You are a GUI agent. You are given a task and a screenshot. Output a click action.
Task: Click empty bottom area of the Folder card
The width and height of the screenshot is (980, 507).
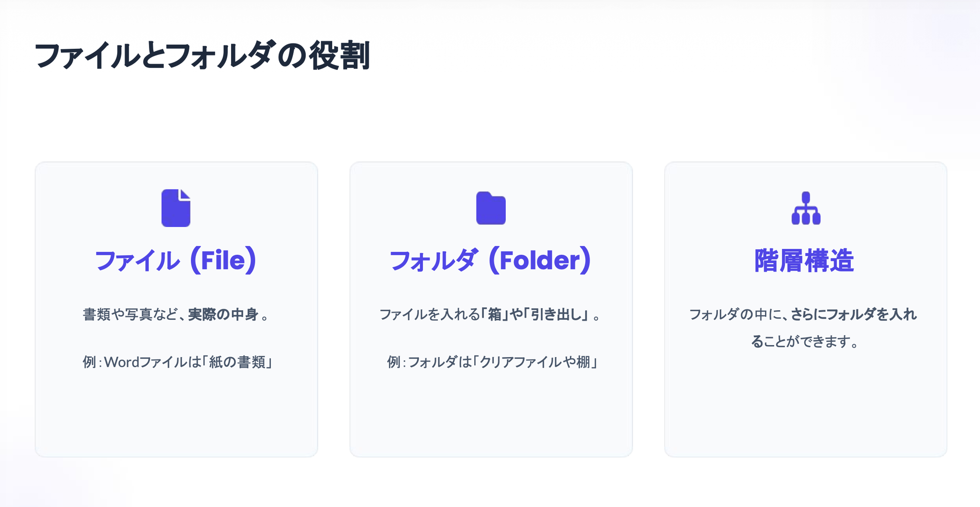point(490,417)
